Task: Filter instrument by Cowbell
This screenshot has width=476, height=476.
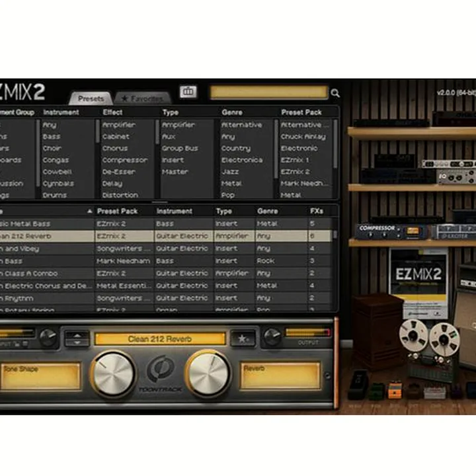Action: (57, 172)
